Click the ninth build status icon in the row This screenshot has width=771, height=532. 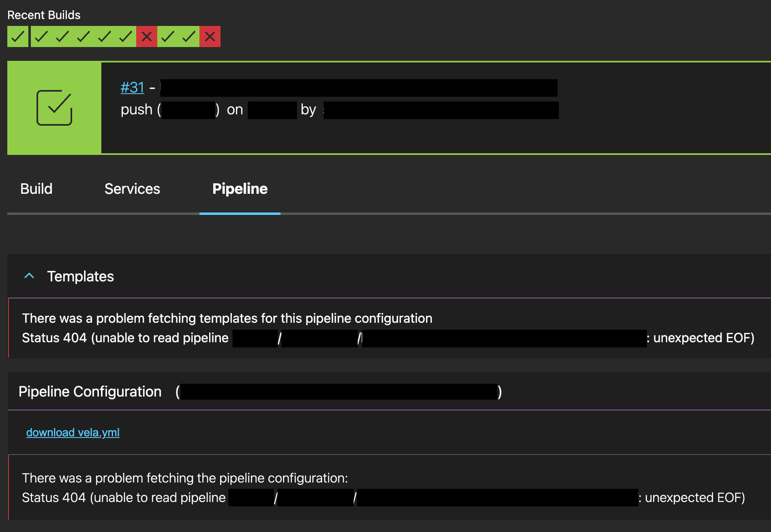click(189, 36)
